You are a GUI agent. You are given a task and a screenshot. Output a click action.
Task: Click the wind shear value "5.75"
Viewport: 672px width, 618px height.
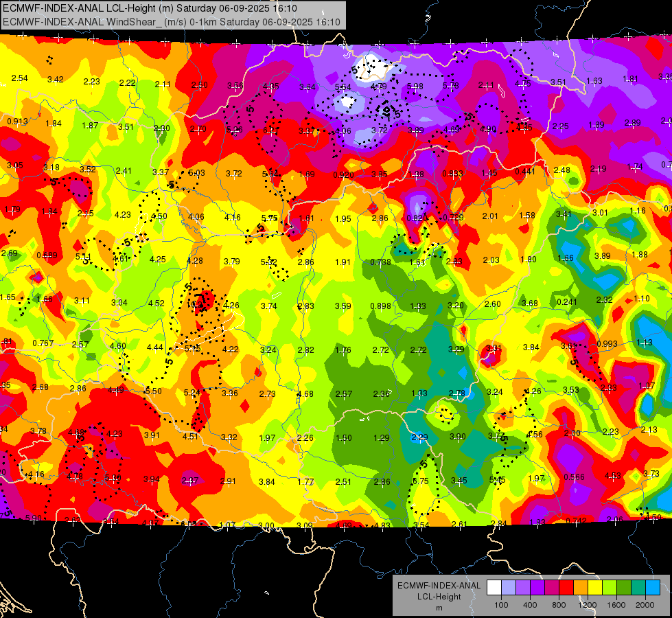coord(270,218)
